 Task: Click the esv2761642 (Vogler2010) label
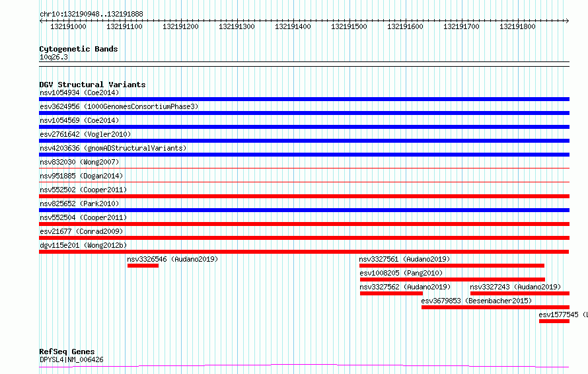coord(85,134)
